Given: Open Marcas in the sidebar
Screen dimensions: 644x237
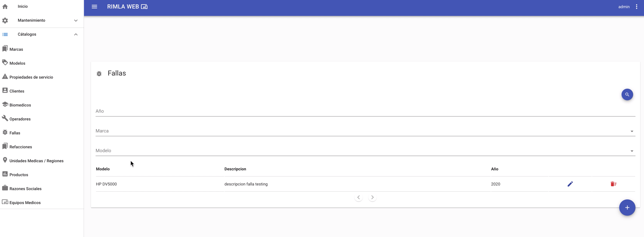Looking at the screenshot, I should coord(16,49).
